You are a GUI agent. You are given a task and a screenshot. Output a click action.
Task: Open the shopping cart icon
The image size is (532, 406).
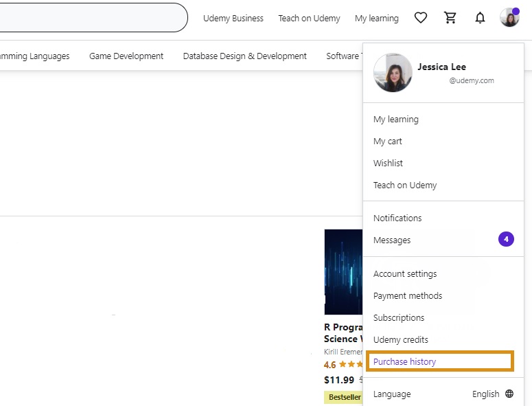tap(450, 18)
